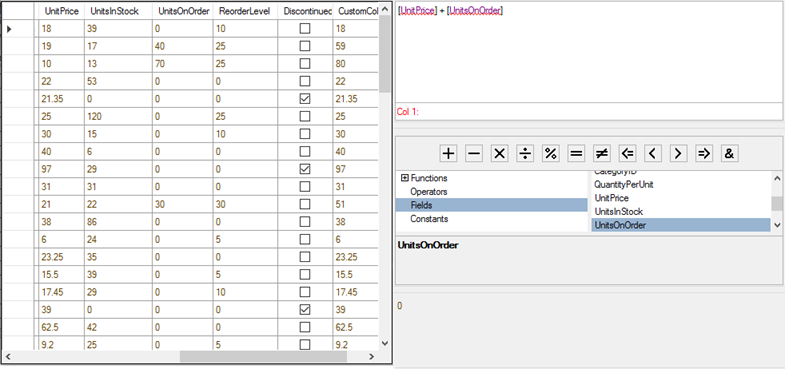Select UnitPrice cell showing 17.45

tap(62, 292)
